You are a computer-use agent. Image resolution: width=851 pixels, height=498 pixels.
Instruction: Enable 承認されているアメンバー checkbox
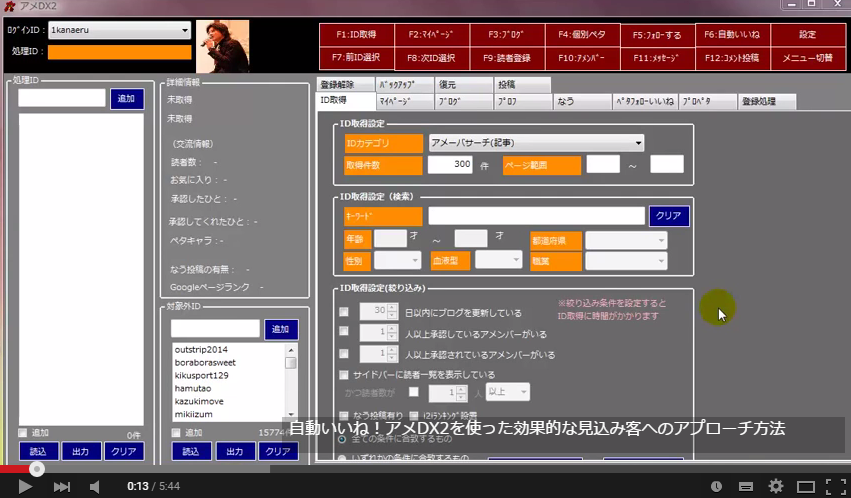click(344, 354)
